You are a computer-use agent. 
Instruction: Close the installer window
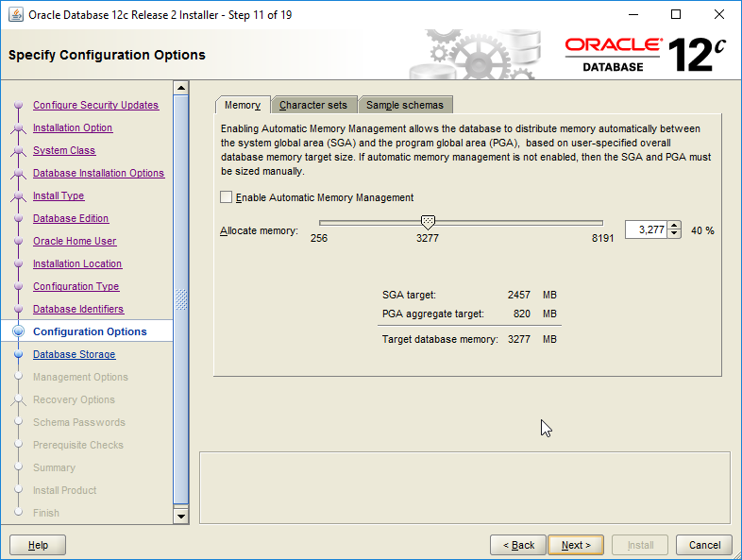(x=718, y=15)
